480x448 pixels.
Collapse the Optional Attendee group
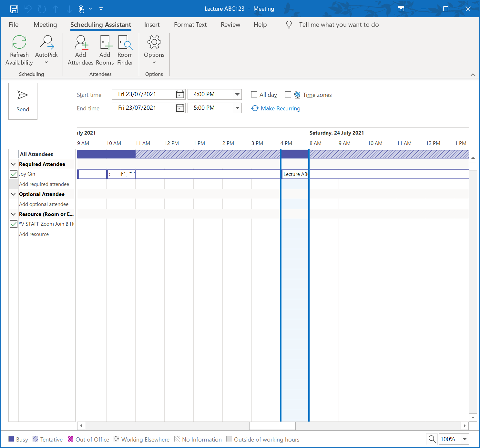click(13, 194)
